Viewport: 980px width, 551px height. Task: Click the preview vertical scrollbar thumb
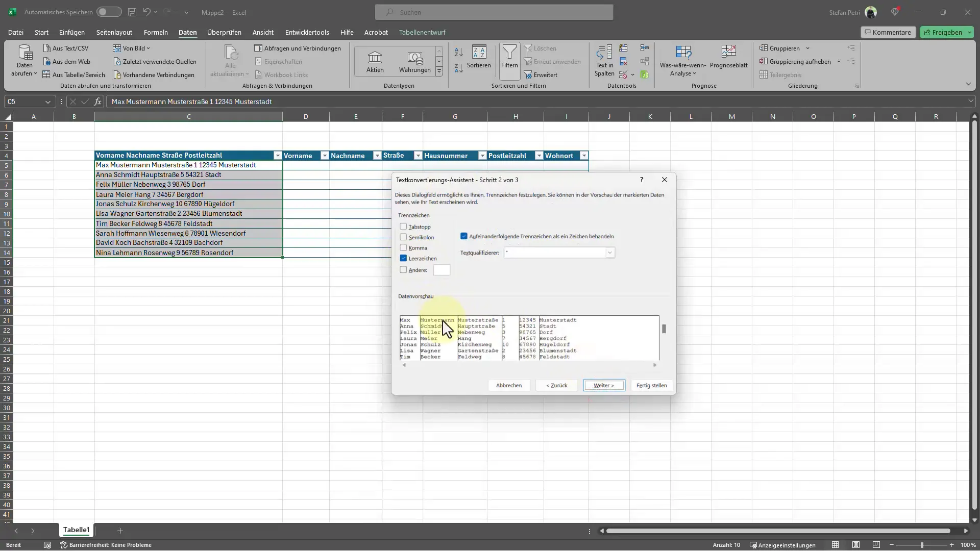click(664, 329)
